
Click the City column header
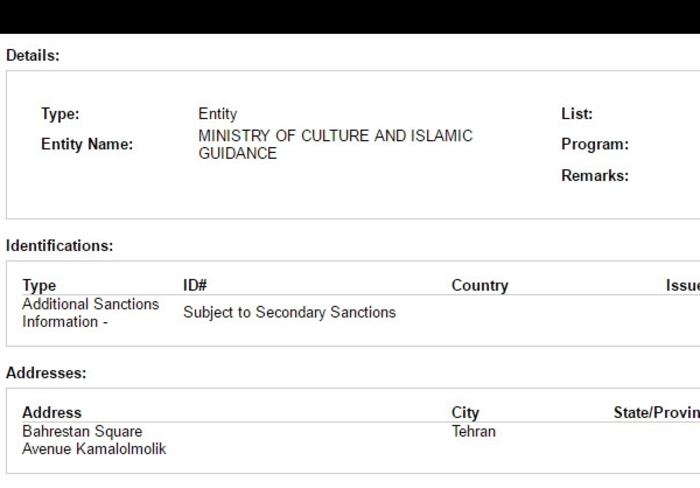[465, 413]
